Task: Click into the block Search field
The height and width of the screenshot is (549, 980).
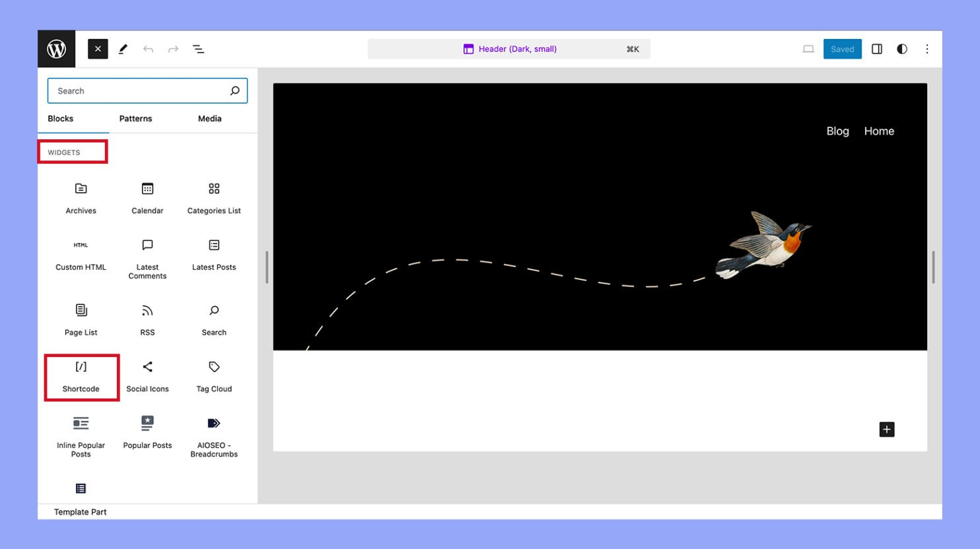Action: pyautogui.click(x=139, y=91)
